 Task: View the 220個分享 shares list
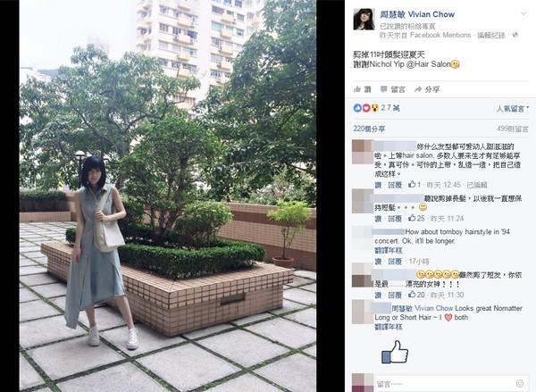tap(369, 129)
